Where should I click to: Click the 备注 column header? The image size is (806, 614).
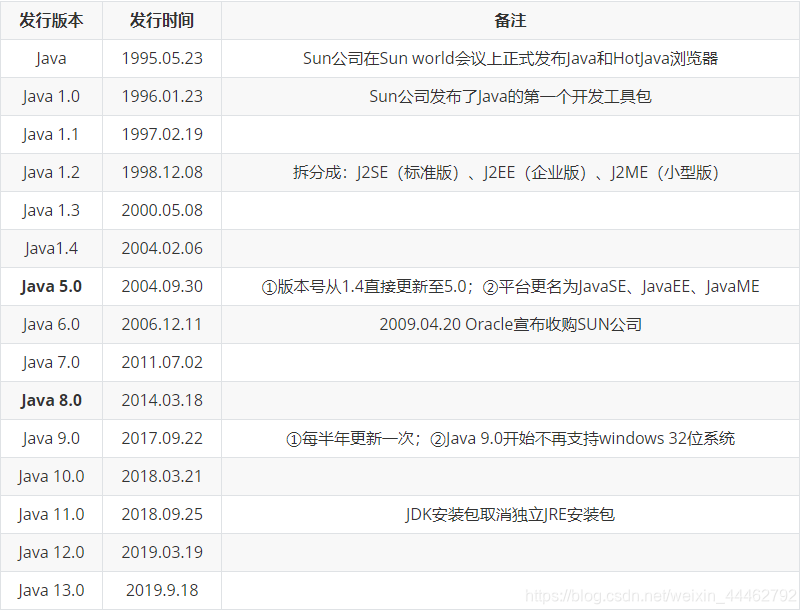point(510,21)
